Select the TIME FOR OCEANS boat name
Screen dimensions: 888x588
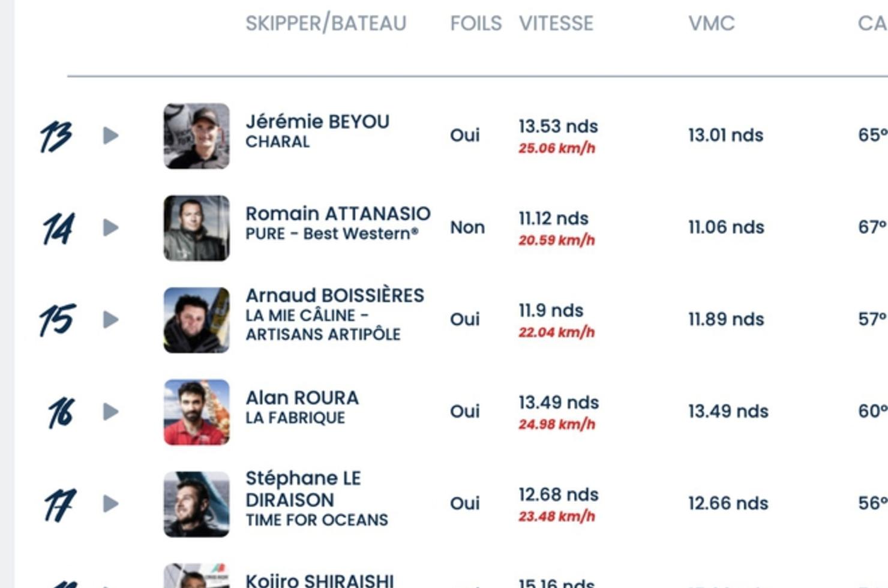(317, 520)
